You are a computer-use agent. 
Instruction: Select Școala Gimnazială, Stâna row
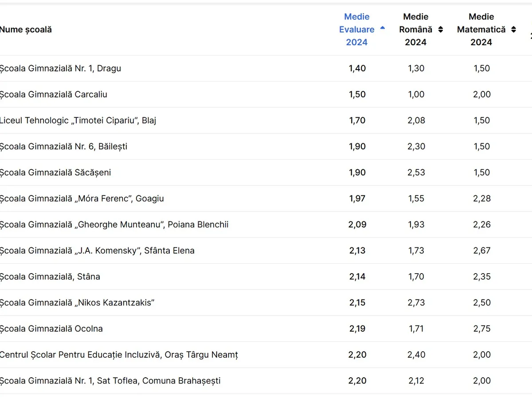50,277
